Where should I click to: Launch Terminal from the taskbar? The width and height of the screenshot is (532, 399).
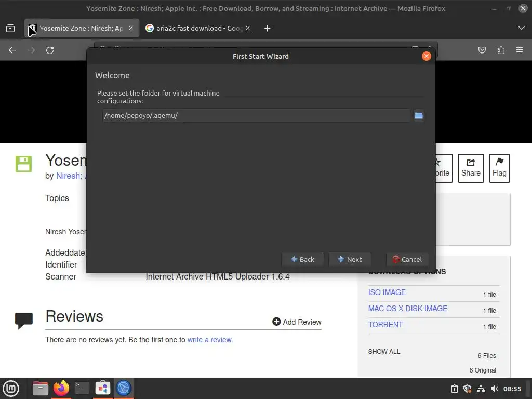[82, 389]
